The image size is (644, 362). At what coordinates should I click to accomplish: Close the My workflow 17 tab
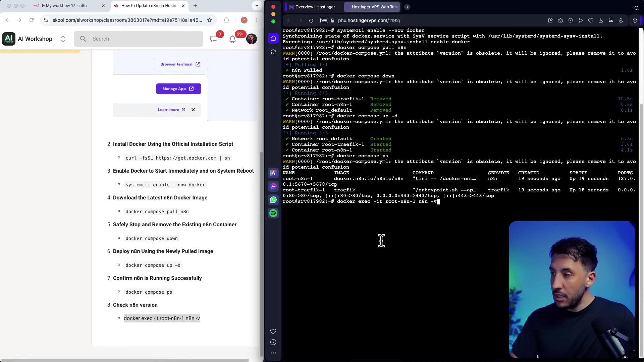click(x=103, y=6)
